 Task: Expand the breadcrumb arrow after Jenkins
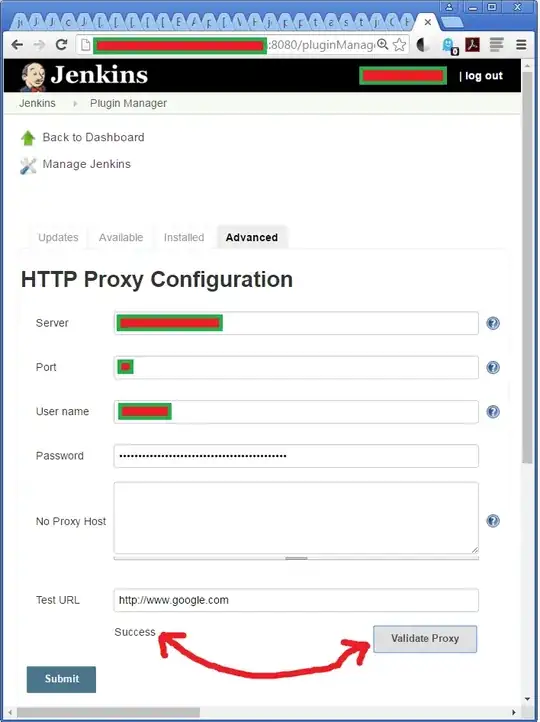pyautogui.click(x=75, y=104)
